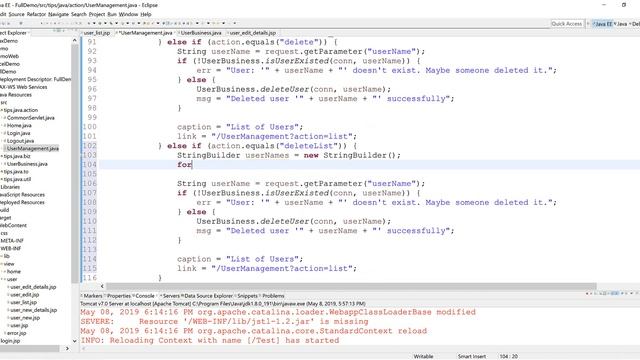640x360 pixels.
Task: Click the SEVERE console log line
Action: (224, 322)
